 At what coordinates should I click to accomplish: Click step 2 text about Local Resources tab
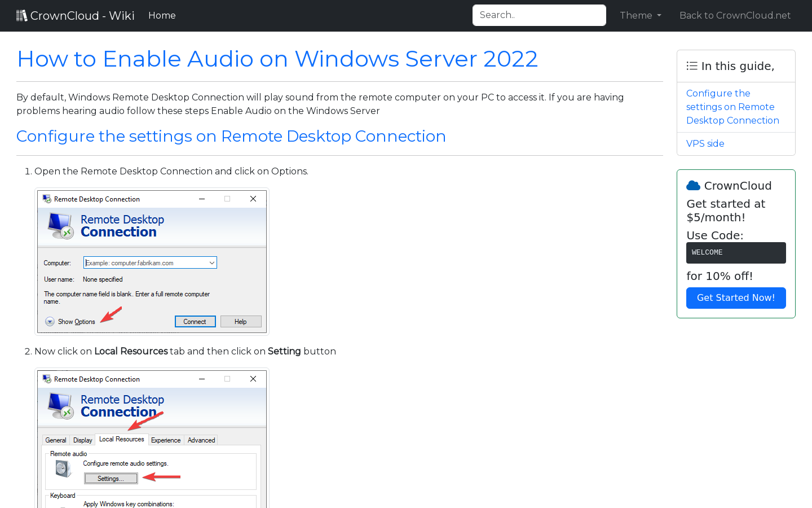[185, 351]
